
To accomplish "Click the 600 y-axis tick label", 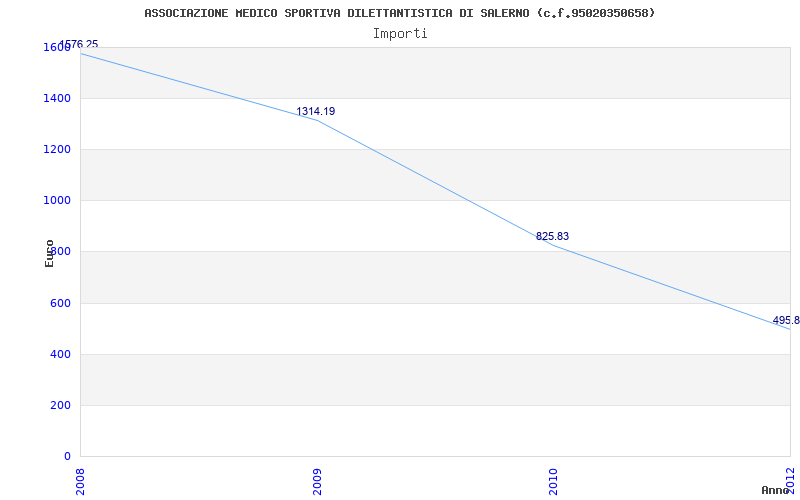I will point(60,303).
